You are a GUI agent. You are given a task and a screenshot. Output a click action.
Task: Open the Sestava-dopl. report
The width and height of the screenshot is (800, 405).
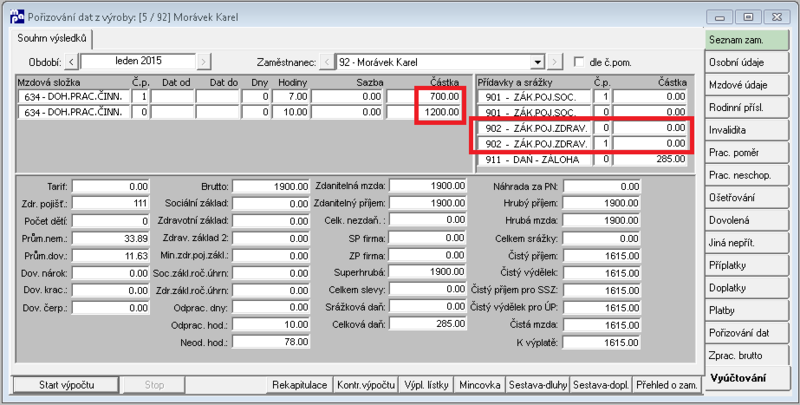[601, 385]
